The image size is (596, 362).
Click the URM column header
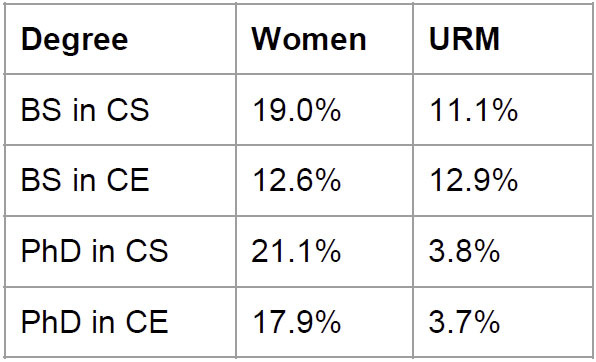pyautogui.click(x=464, y=39)
